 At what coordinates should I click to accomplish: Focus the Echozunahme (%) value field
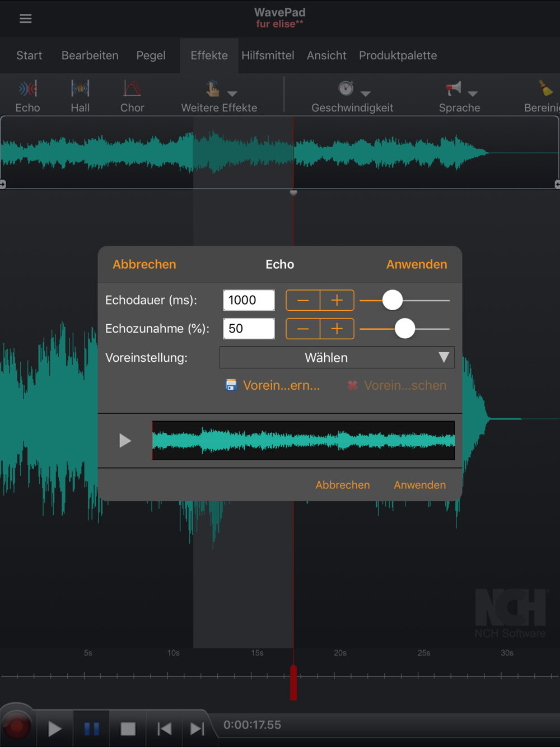(x=249, y=329)
